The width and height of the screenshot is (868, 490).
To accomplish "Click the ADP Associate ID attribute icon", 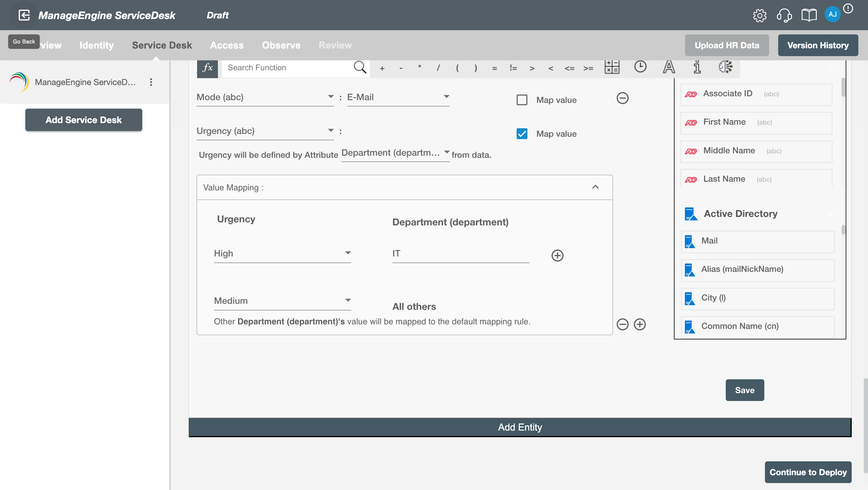I will pos(691,94).
